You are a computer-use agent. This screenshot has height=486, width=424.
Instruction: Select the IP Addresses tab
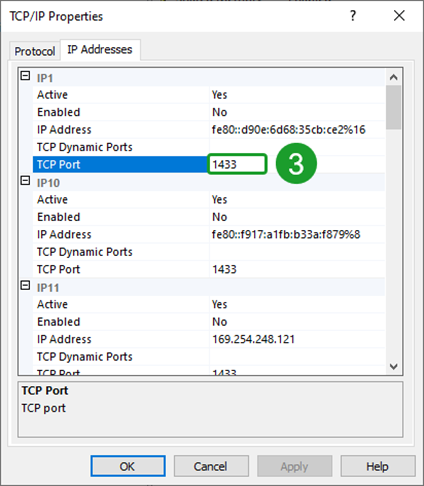[100, 50]
